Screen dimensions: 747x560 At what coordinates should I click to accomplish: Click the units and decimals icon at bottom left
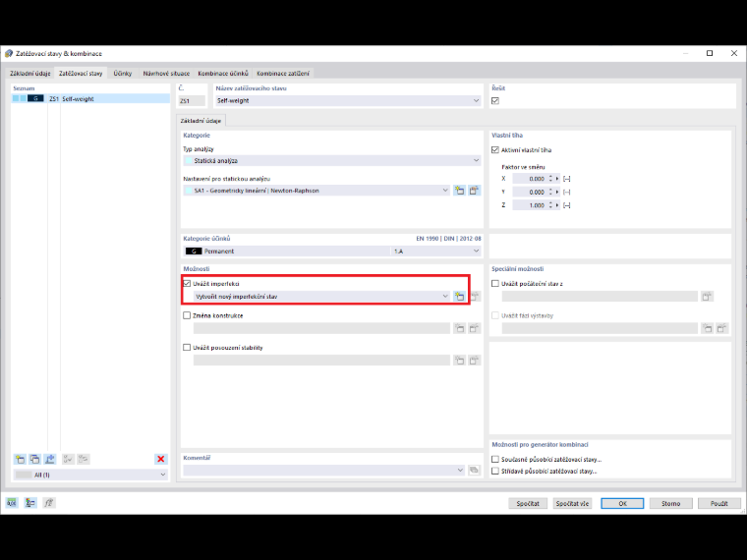click(12, 503)
